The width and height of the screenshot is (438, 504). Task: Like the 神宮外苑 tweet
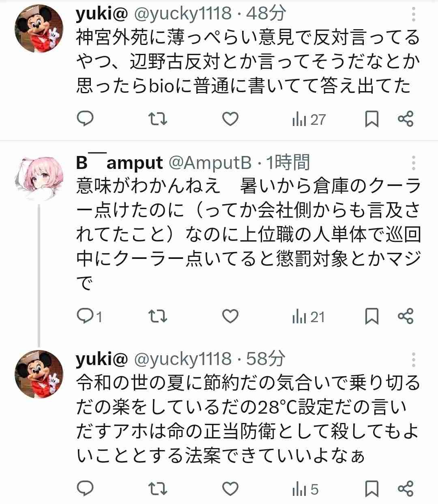[230, 119]
